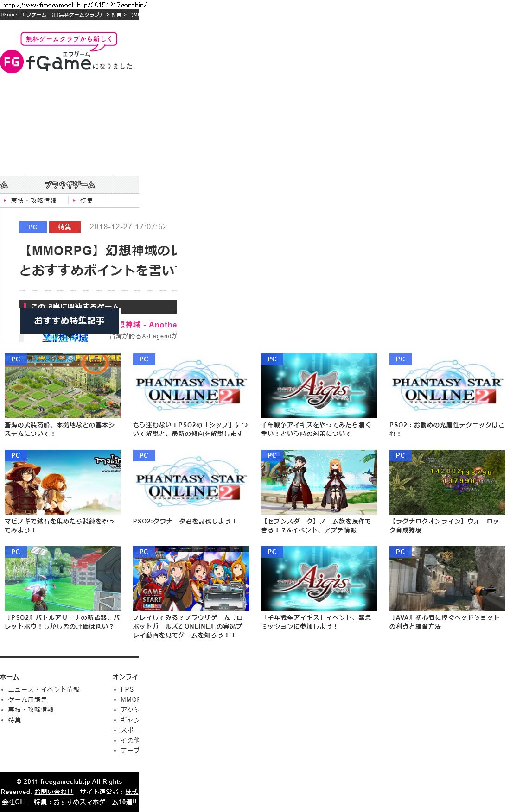Screen dimensions: 510x812
Task: Open the AVA ヘッドショット article thumbnail
Action: click(447, 579)
